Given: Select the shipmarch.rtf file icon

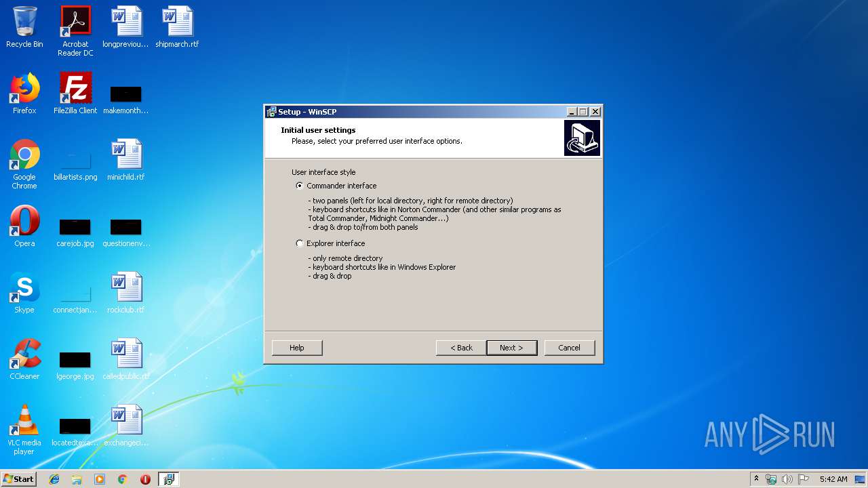Looking at the screenshot, I should pos(177,27).
